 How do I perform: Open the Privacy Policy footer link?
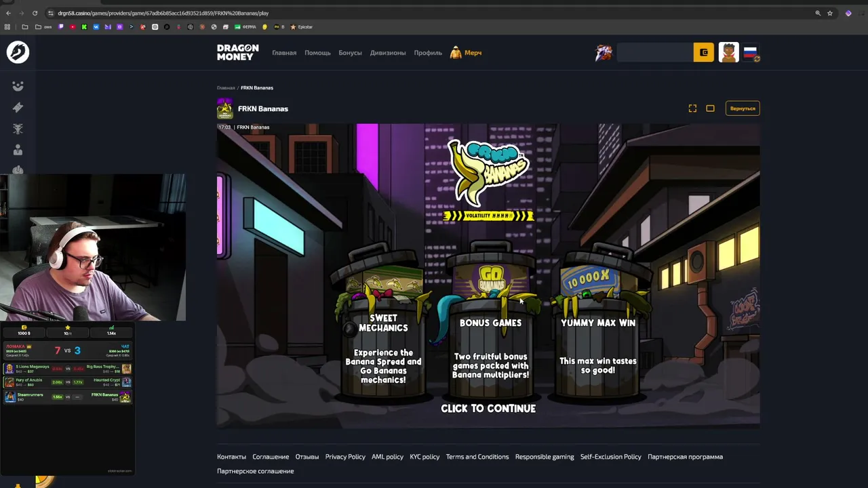345,457
